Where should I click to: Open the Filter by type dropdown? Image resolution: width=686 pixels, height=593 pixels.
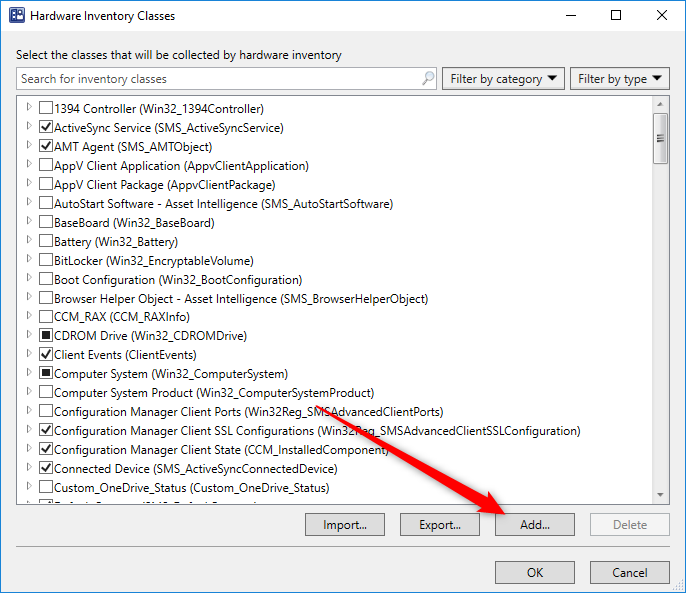[x=620, y=79]
